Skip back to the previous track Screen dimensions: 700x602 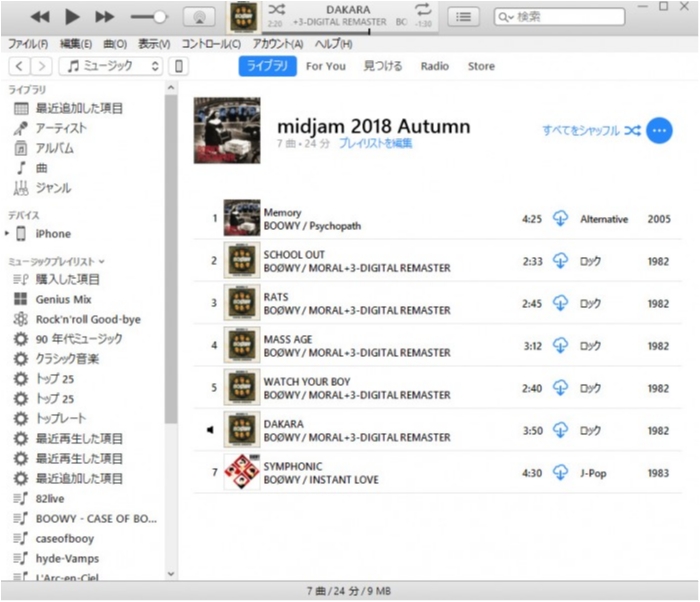[x=40, y=17]
